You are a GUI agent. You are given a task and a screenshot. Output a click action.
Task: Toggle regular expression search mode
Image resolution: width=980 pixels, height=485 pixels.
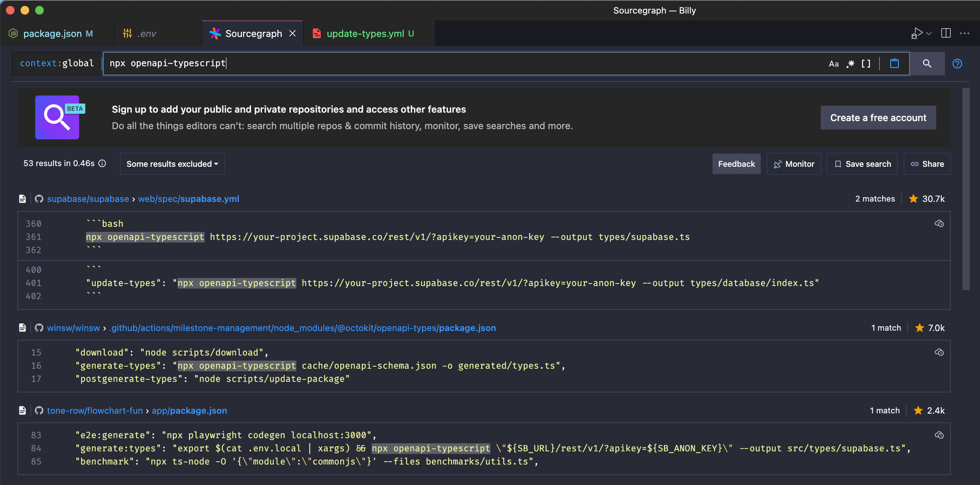click(x=850, y=64)
